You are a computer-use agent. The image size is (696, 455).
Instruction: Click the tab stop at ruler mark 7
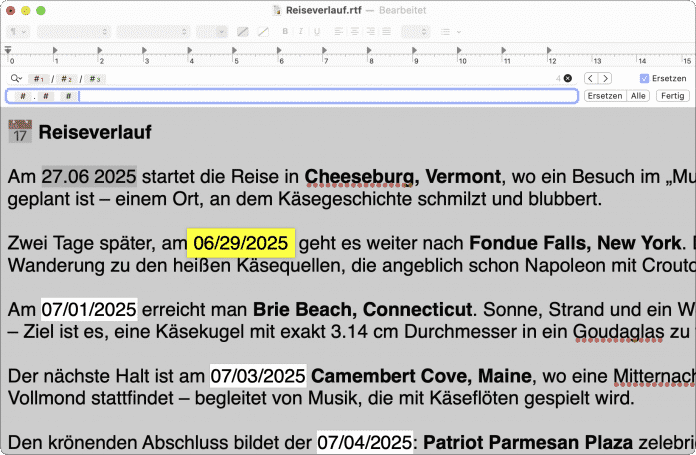[x=325, y=50]
